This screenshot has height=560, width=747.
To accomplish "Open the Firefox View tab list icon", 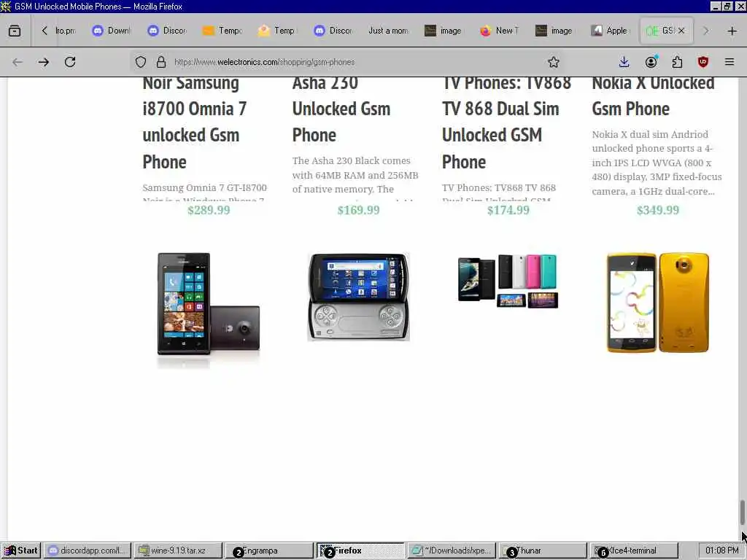I will (15, 31).
